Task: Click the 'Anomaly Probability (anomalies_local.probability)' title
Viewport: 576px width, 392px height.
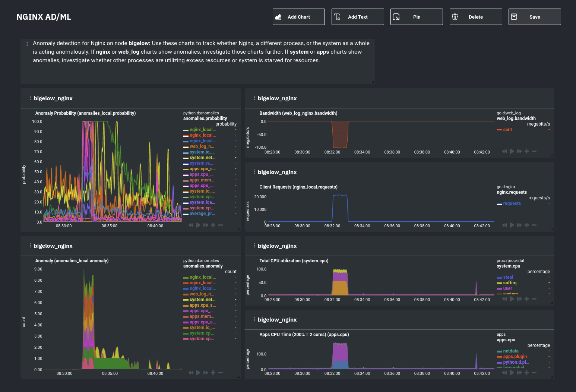Action: point(85,113)
